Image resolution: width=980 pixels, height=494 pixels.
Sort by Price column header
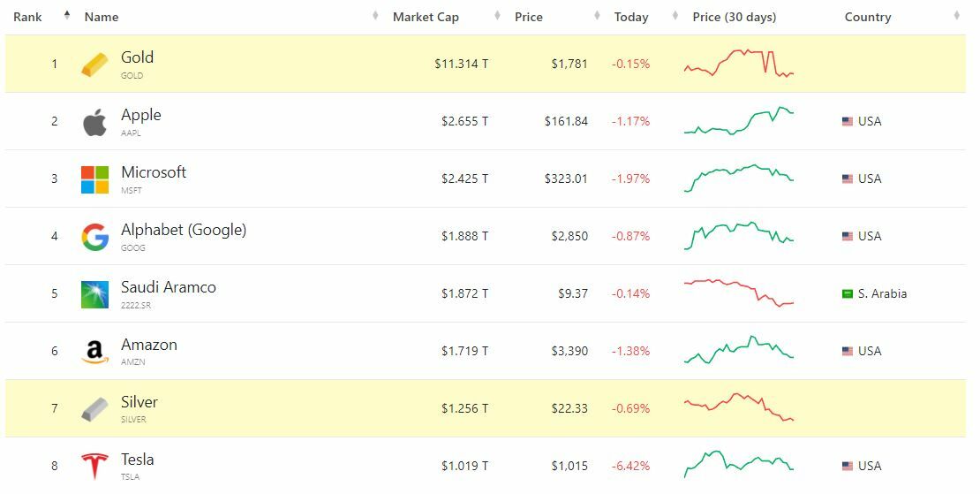(529, 17)
